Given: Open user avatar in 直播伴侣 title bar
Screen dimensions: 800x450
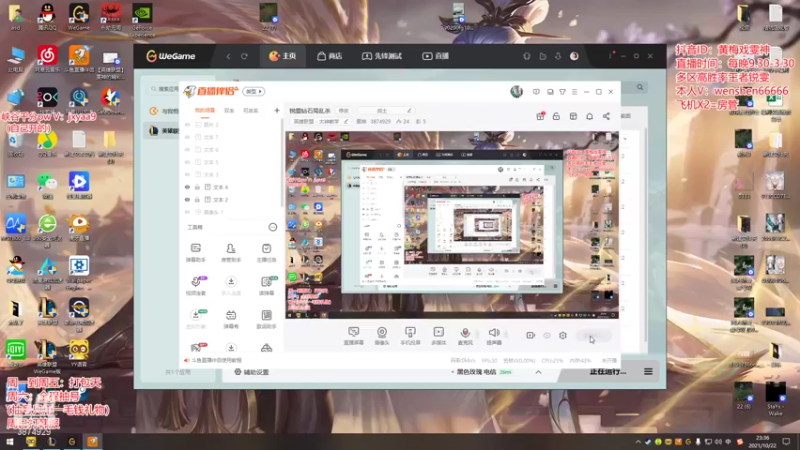Looking at the screenshot, I should pos(516,91).
